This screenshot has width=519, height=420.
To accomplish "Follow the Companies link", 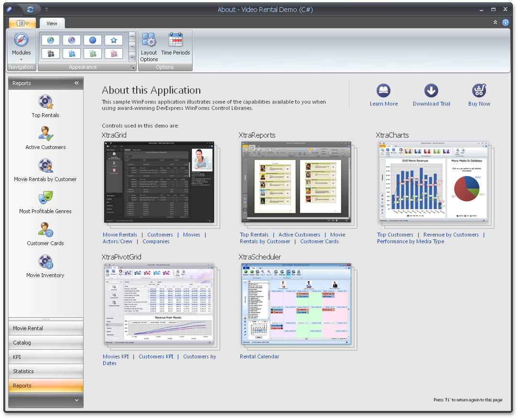I will coord(156,241).
